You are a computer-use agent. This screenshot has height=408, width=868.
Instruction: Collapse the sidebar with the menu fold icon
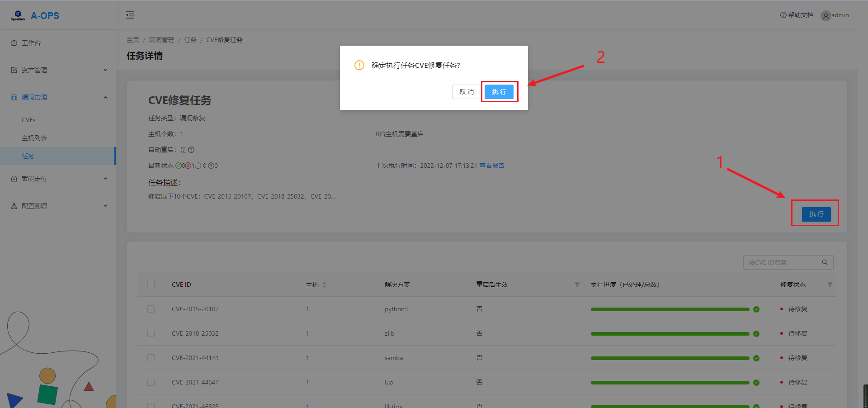(130, 15)
